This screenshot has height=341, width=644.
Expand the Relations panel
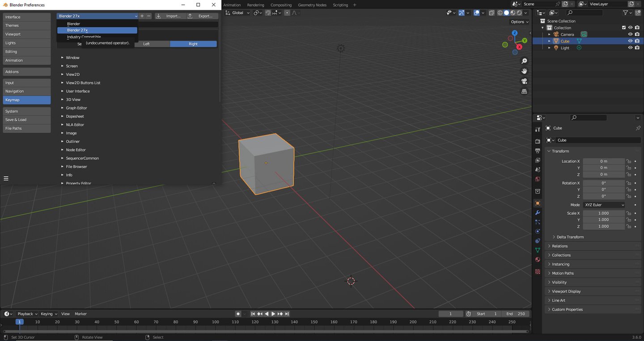tap(559, 246)
